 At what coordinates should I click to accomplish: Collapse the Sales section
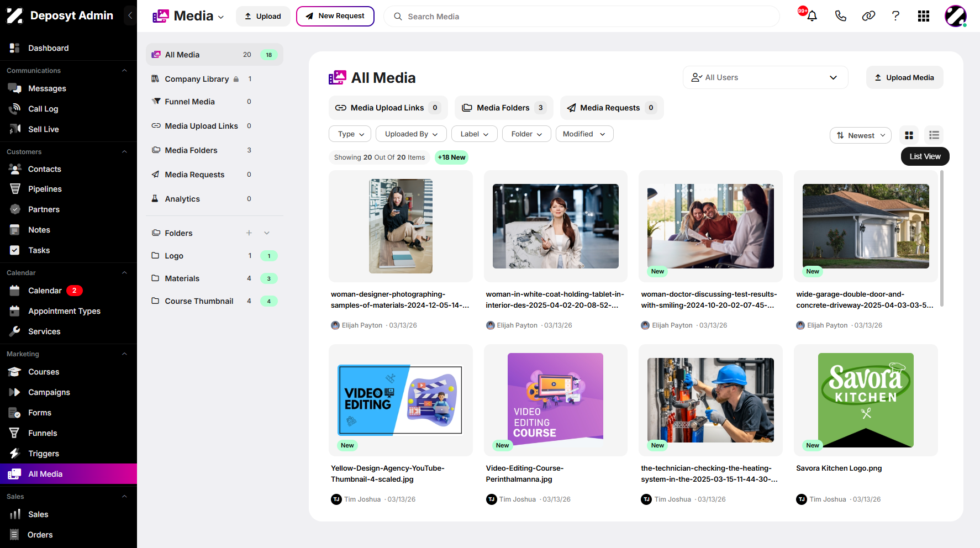click(124, 497)
